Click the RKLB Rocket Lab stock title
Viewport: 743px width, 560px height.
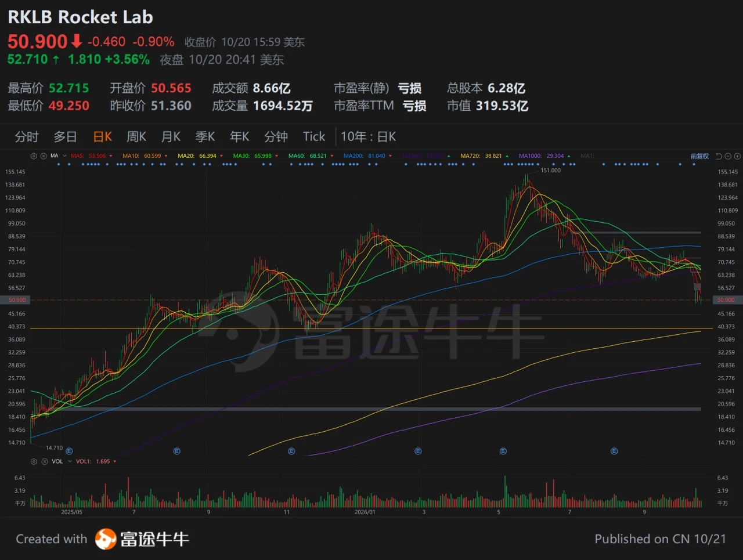coord(80,17)
